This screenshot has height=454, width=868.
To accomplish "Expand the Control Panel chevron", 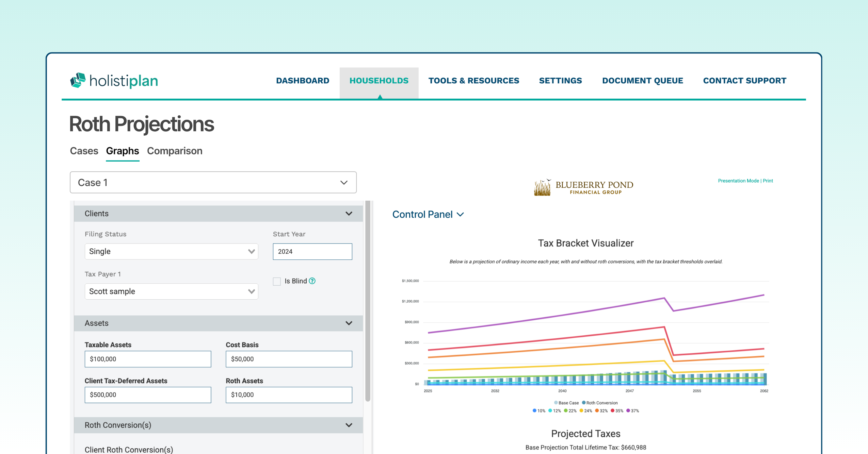I will 460,215.
